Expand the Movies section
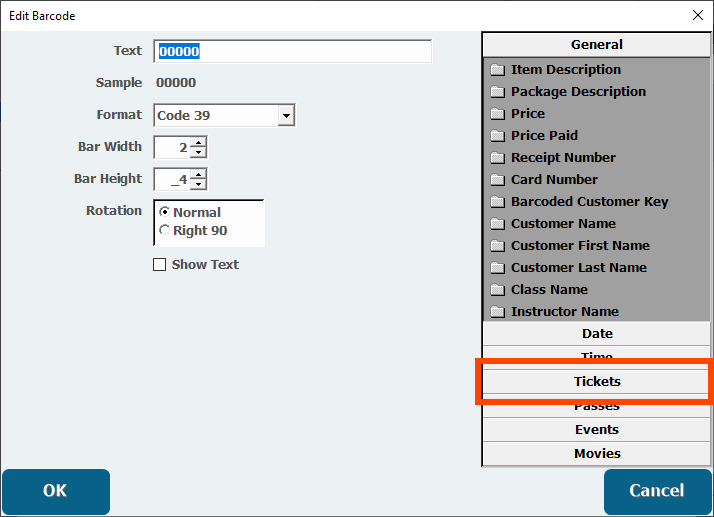Screen dimensions: 714x517 pos(596,454)
